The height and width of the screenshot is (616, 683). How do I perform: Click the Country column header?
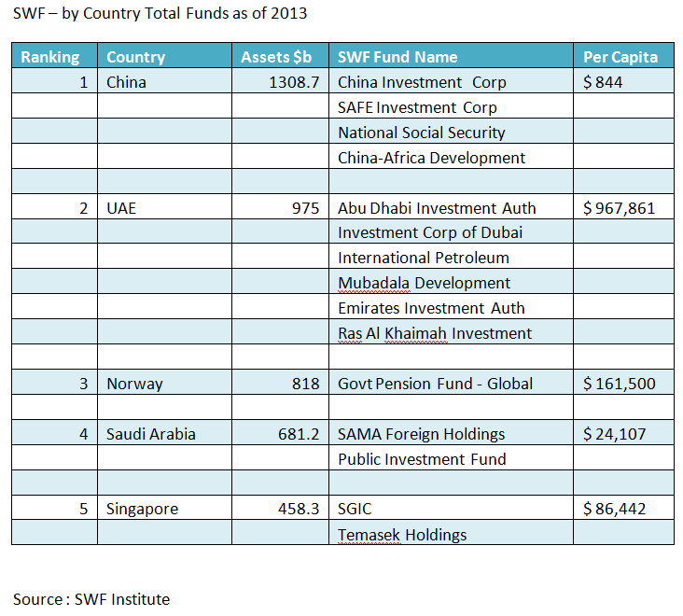(135, 57)
